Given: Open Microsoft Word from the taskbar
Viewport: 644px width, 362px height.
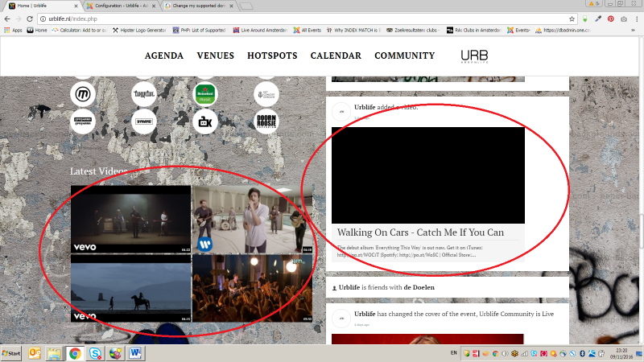Looking at the screenshot, I should pos(134,353).
